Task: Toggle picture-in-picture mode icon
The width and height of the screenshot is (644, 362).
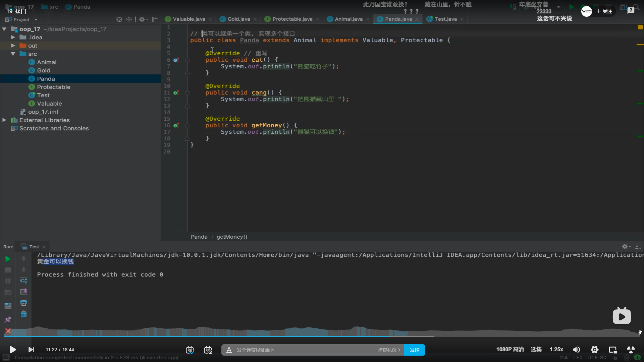Action: coord(612,350)
